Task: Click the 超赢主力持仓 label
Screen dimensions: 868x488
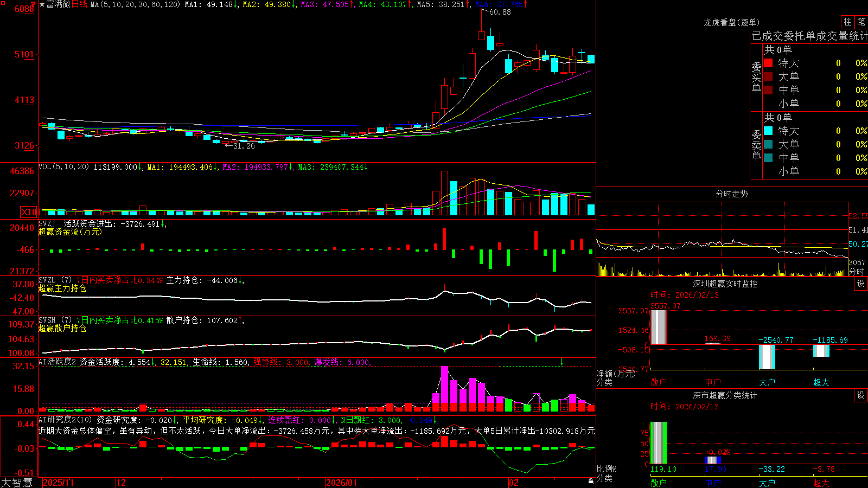Action: click(x=62, y=288)
